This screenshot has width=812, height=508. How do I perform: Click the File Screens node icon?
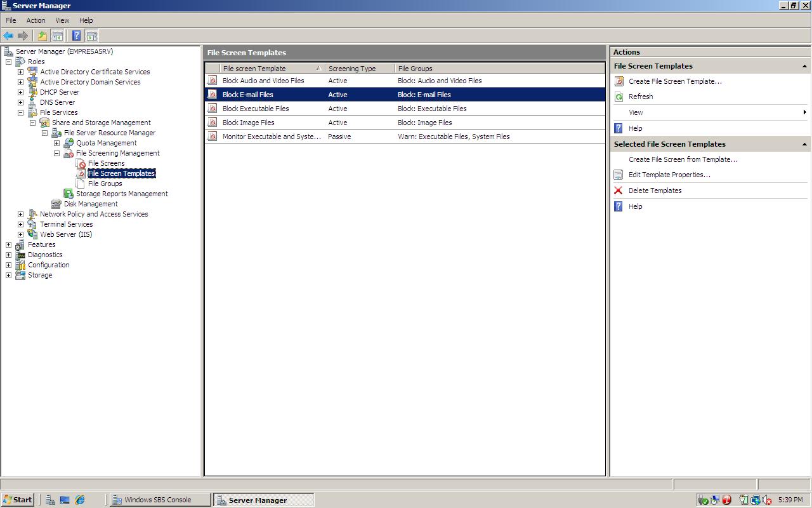pyautogui.click(x=81, y=163)
